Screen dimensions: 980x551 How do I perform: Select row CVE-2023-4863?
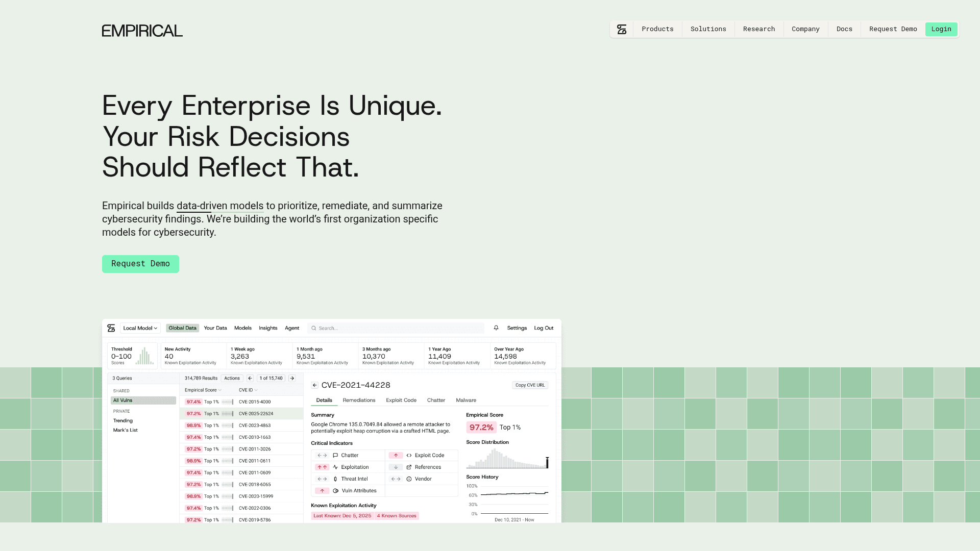pyautogui.click(x=241, y=425)
